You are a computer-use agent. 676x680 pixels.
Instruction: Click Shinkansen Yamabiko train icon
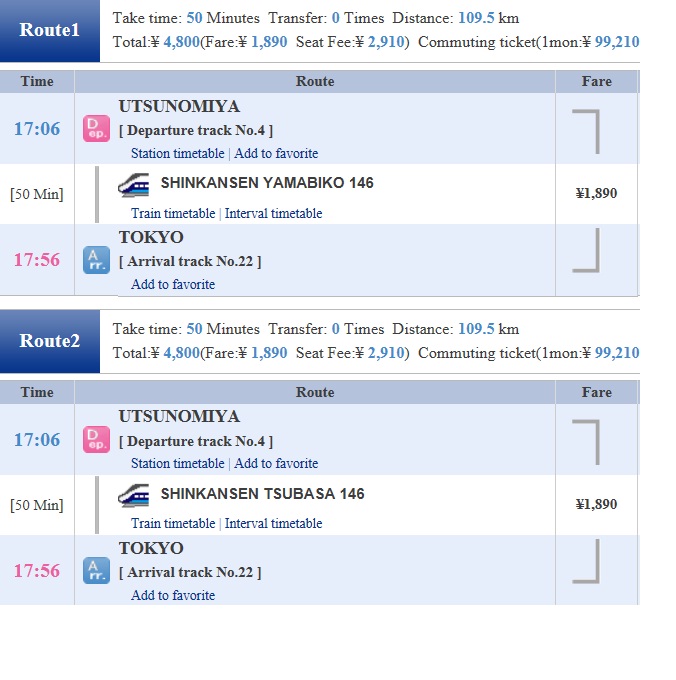click(x=134, y=184)
